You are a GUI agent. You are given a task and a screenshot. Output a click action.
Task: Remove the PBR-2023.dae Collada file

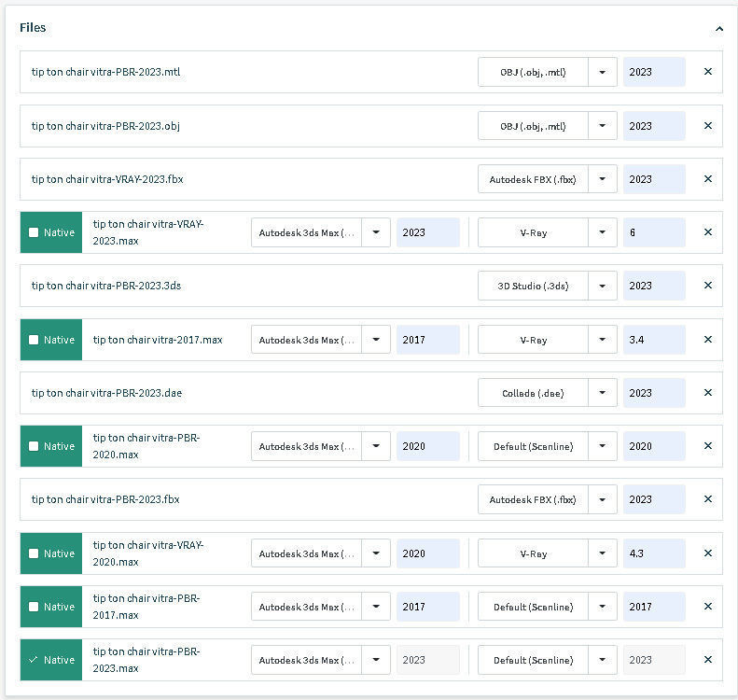(707, 393)
